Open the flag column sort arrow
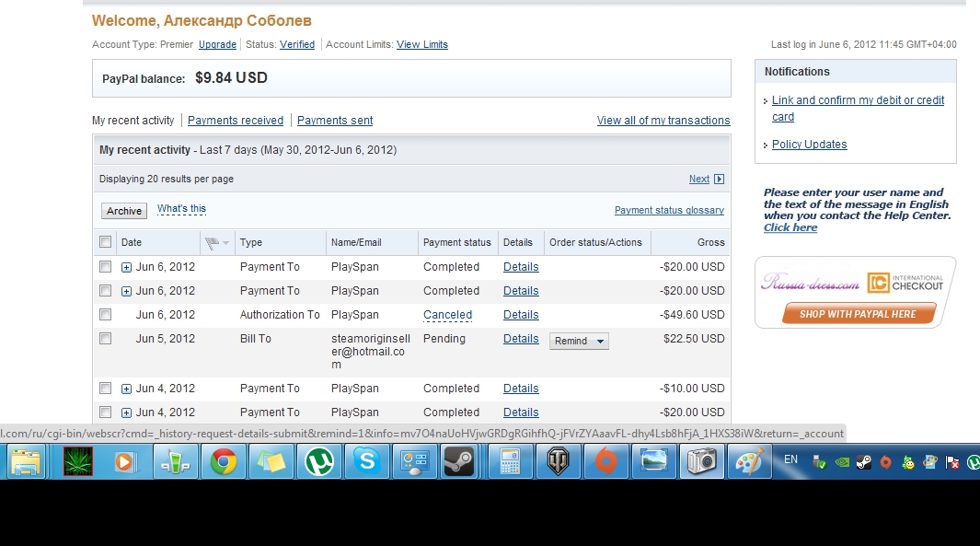 click(x=225, y=243)
